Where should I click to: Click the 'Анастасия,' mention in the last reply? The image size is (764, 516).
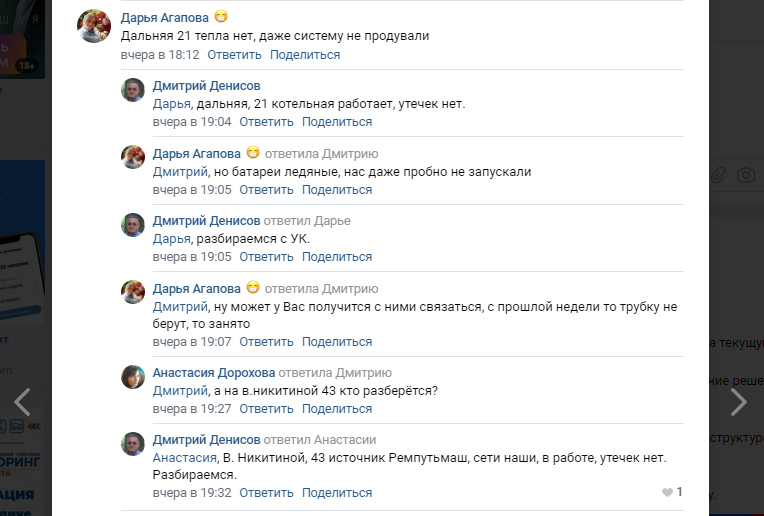click(x=185, y=458)
